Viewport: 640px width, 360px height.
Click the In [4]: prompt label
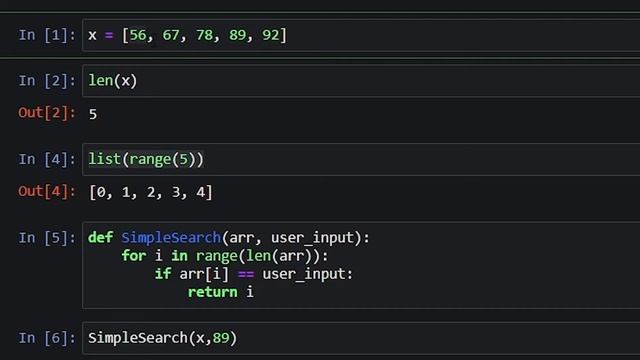47,159
